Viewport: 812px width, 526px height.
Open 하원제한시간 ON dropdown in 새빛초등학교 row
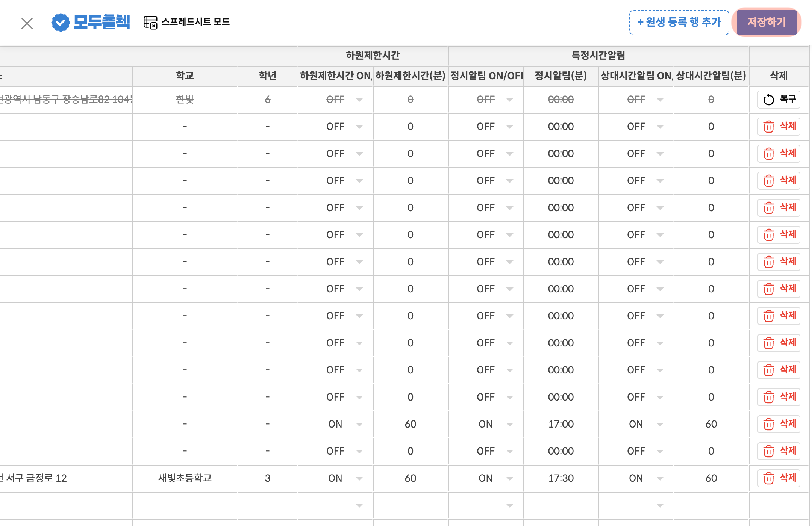359,478
